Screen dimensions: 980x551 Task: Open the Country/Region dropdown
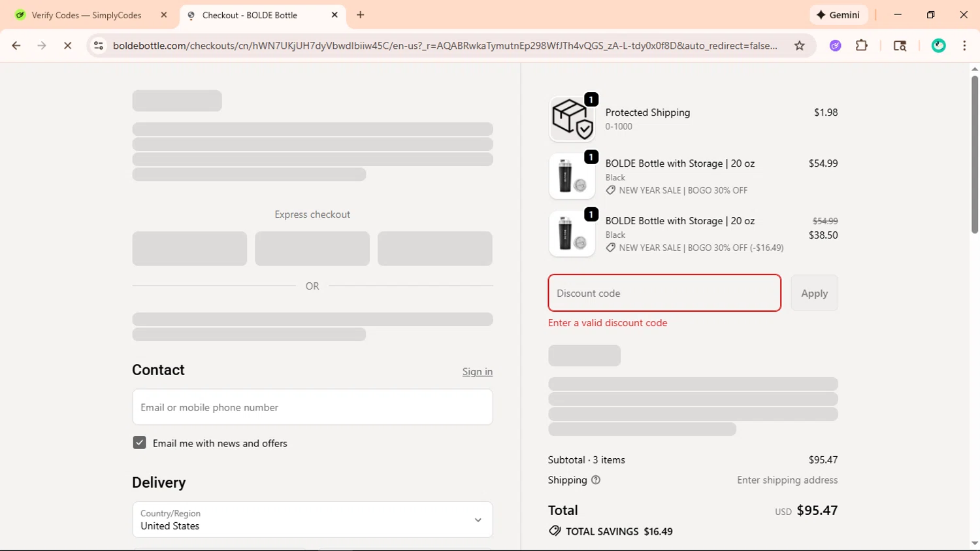tap(312, 520)
